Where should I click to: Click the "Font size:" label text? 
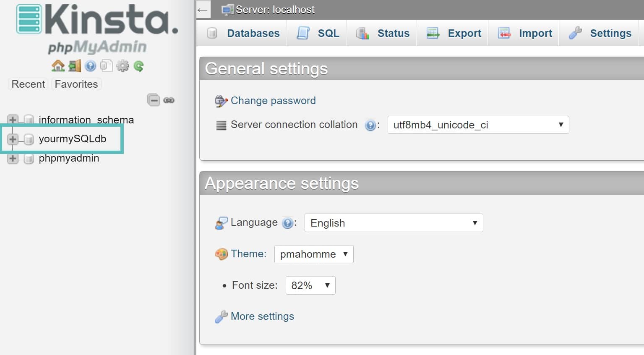point(255,285)
